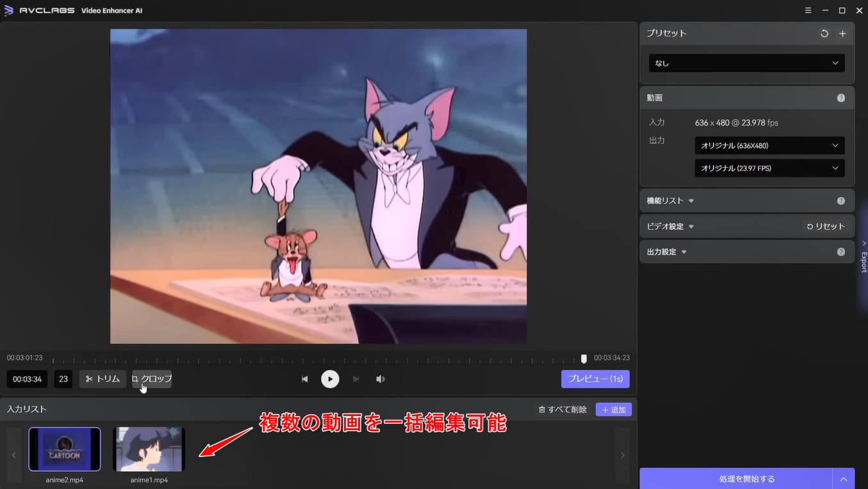Viewport: 868px width, 489px height.
Task: Click the refresh preset icon
Action: coord(824,33)
